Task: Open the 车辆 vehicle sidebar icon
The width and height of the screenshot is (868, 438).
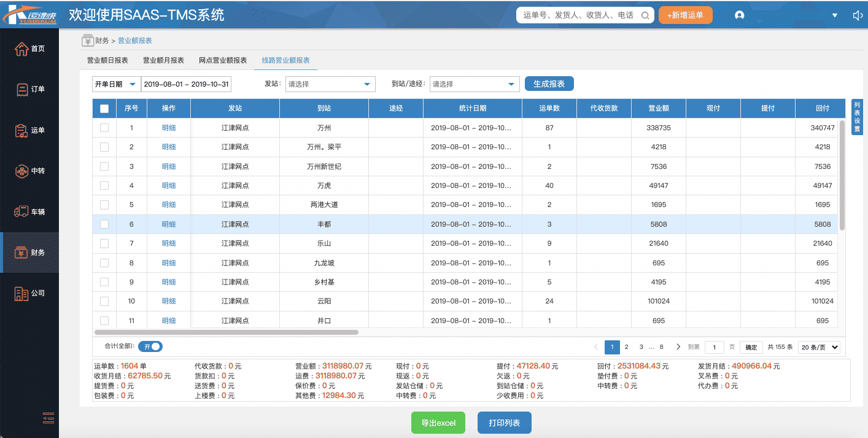Action: tap(21, 212)
